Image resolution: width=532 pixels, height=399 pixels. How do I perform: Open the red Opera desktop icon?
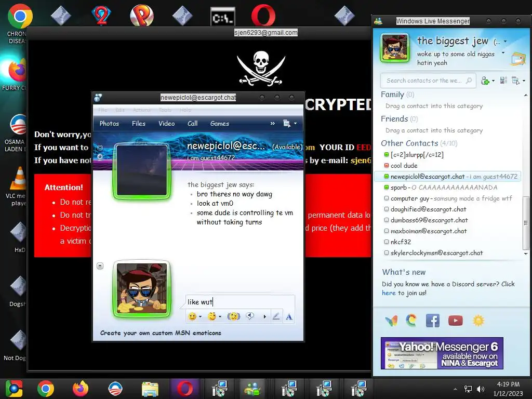tap(263, 16)
